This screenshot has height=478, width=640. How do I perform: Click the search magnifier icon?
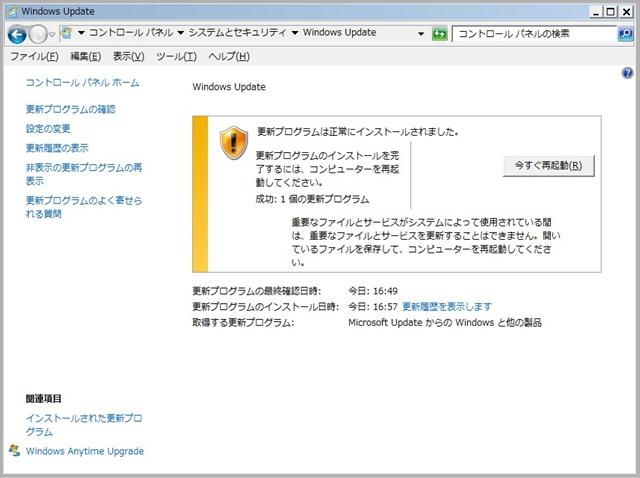pyautogui.click(x=625, y=34)
